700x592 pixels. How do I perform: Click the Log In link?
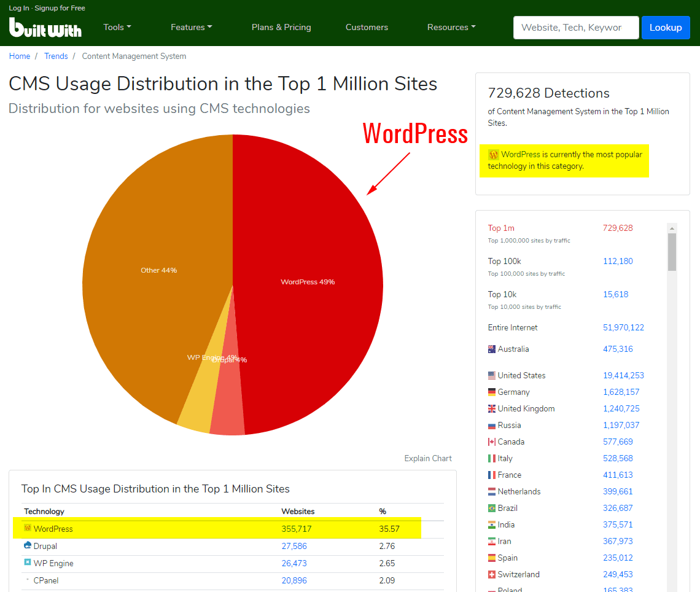[19, 8]
